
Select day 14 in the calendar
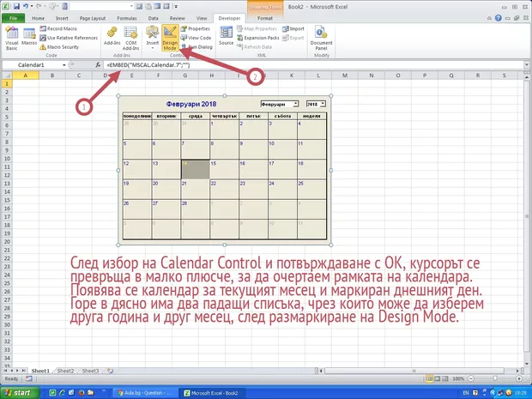click(x=196, y=169)
